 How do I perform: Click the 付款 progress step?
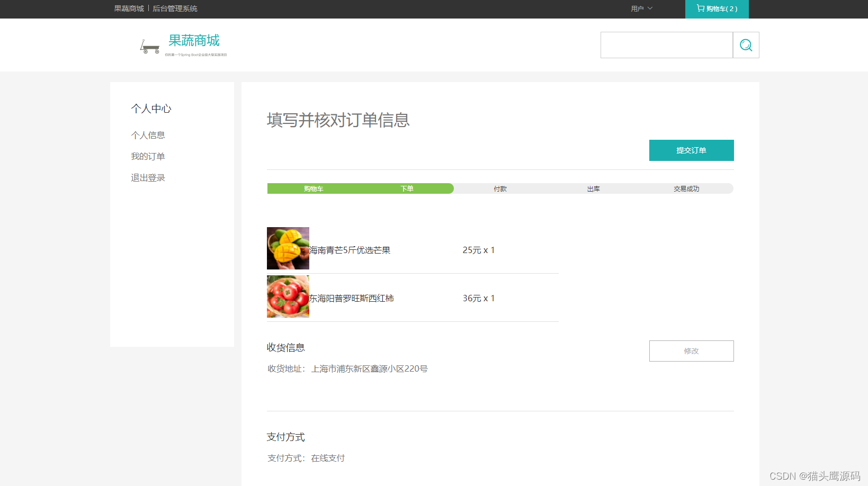coord(500,189)
